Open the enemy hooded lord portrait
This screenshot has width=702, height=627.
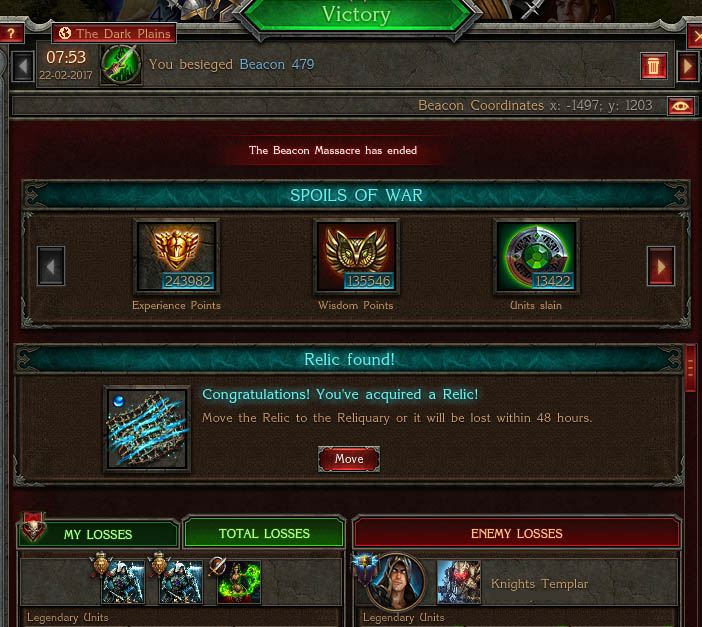[x=396, y=582]
